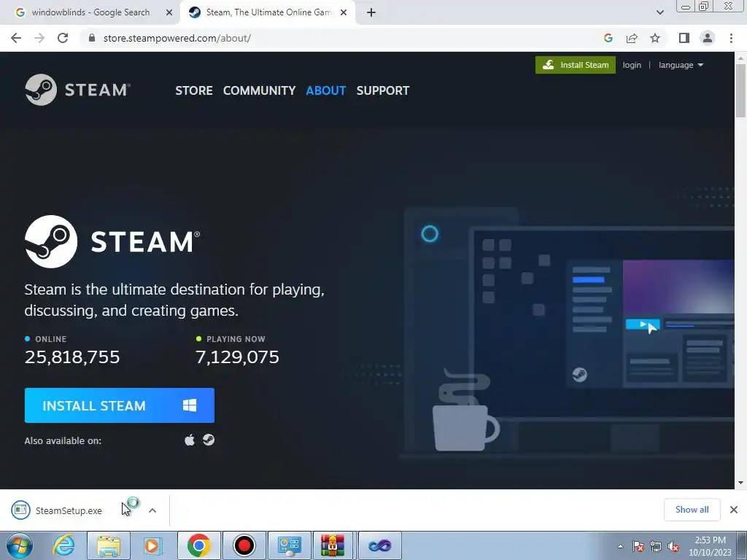Click the Action Center flag tray icon
This screenshot has height=560, width=747.
click(638, 547)
